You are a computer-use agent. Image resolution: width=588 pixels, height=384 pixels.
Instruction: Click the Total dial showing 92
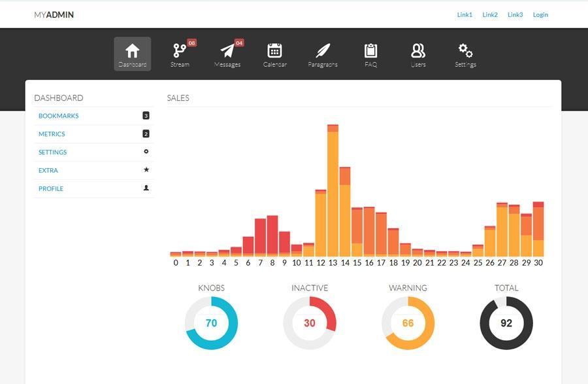(506, 323)
